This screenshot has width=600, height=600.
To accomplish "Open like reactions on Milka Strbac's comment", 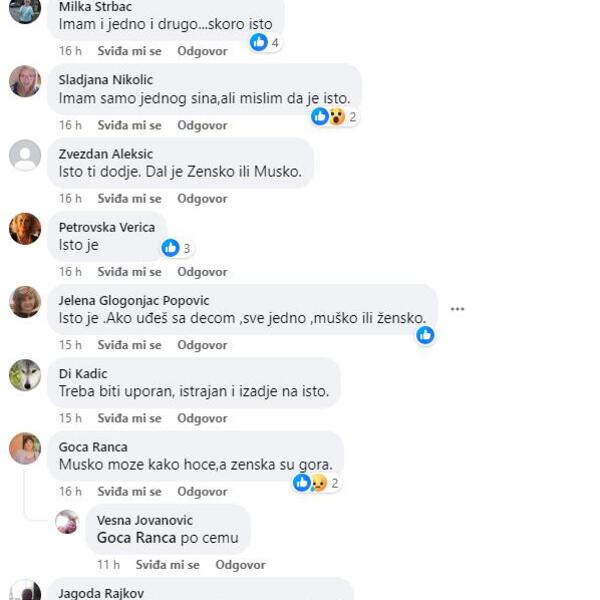I will pos(265,42).
